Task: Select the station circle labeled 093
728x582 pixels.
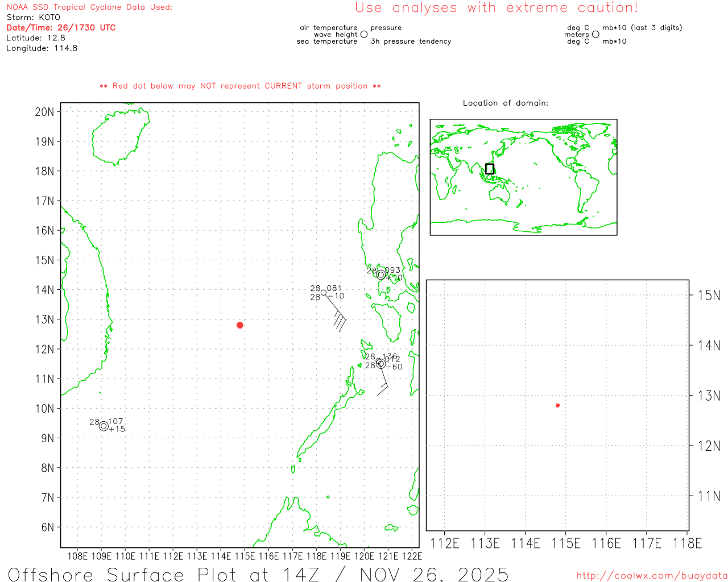Action: (381, 275)
